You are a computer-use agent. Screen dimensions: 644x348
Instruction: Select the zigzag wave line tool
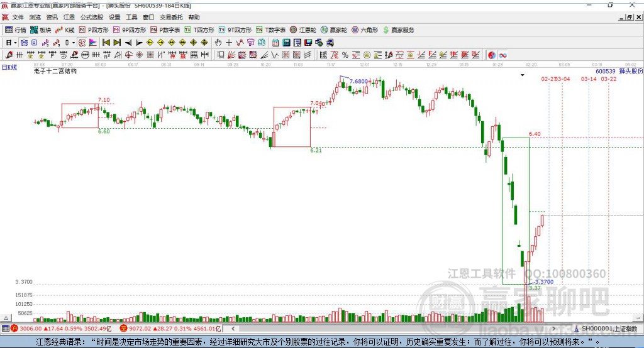tap(275, 55)
